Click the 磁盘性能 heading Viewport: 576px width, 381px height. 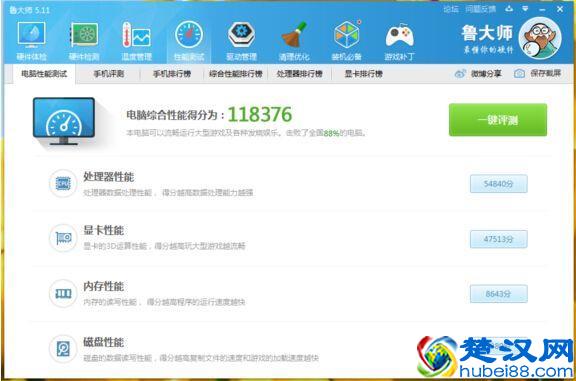[x=103, y=342]
